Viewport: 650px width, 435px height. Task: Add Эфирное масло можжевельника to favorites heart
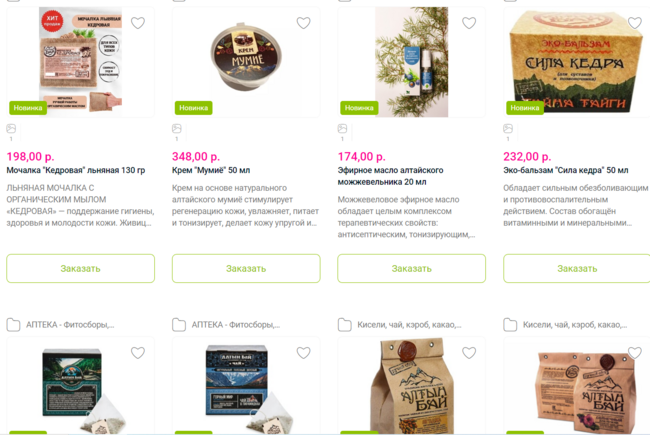coord(469,23)
